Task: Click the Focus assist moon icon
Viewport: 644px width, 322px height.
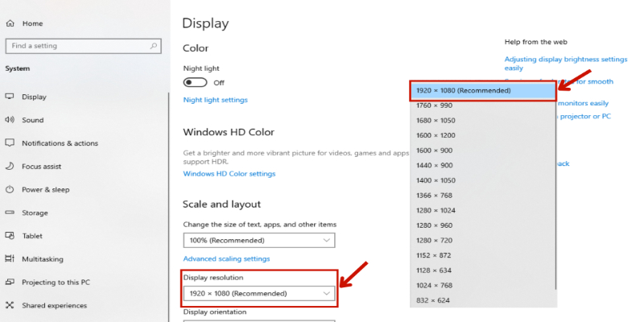Action: click(10, 167)
